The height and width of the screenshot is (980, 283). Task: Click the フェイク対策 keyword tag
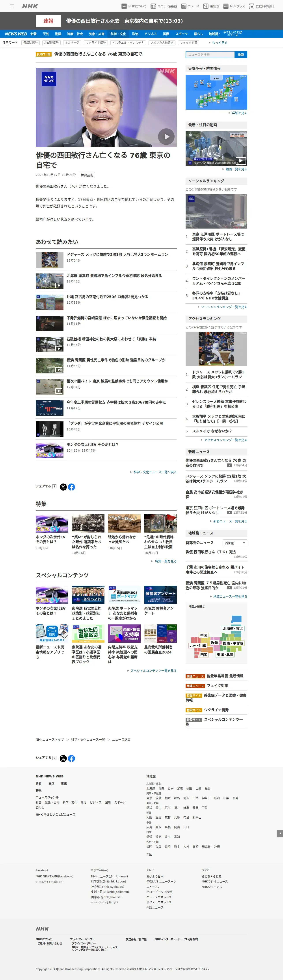(x=188, y=43)
